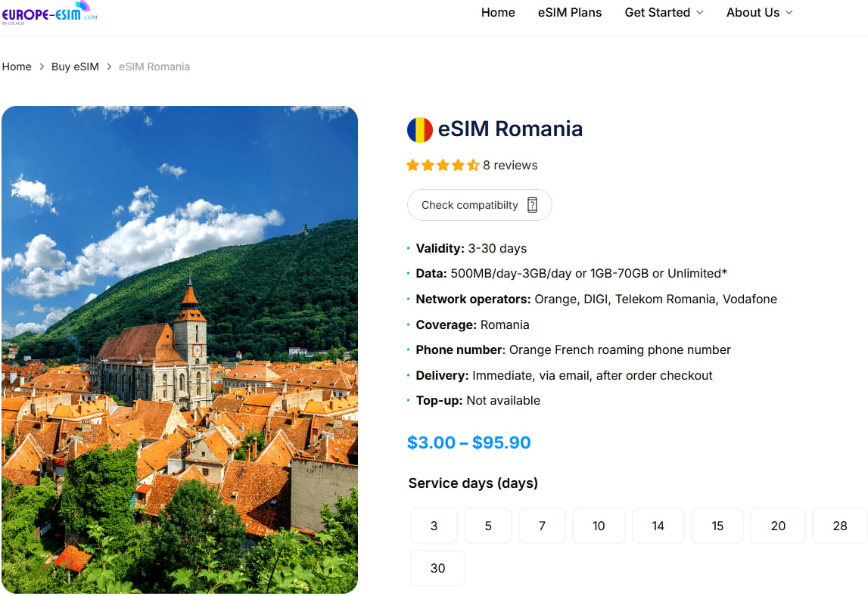This screenshot has height=596, width=868.
Task: Select the 28-day plan option
Action: coord(838,525)
